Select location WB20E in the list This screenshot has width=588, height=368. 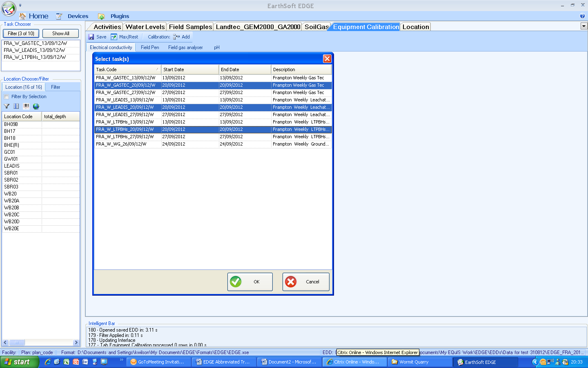coord(41,229)
